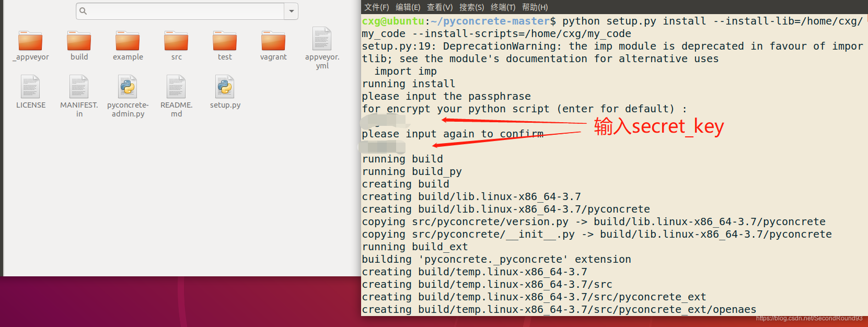868x327 pixels.
Task: Open the 查看(V) terminal menu
Action: [x=439, y=7]
